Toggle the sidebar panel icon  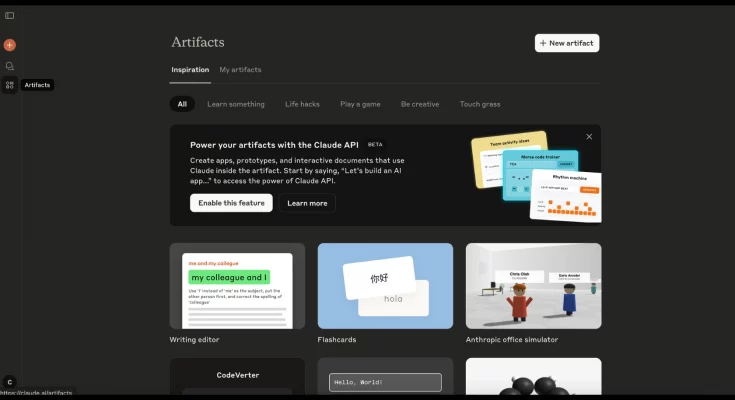(9, 16)
